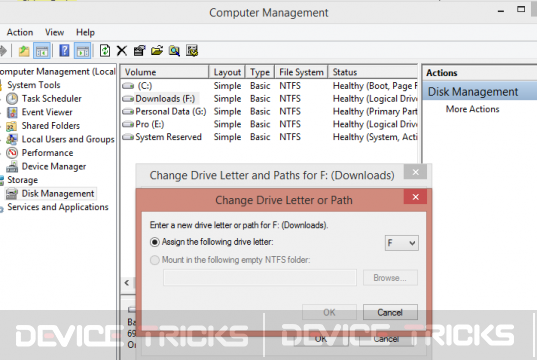Open the View menu
The image size is (537, 360).
click(54, 32)
